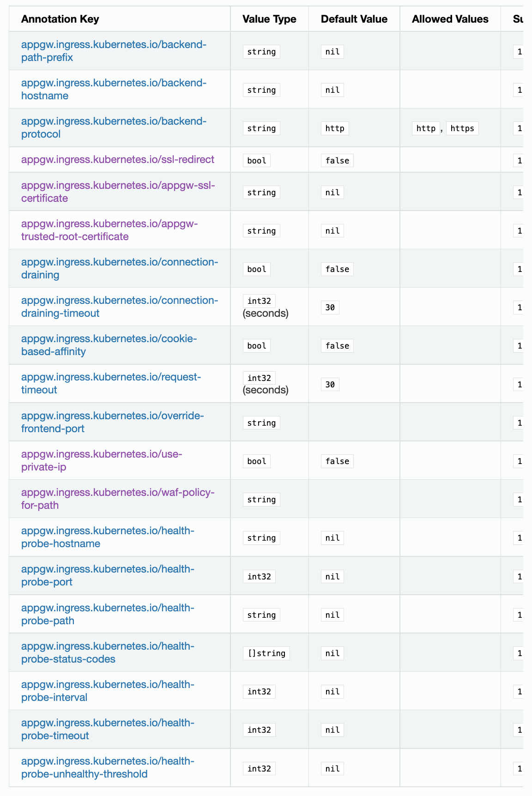Click 'string' type in override-frontend-port row
532x796 pixels.
point(261,423)
